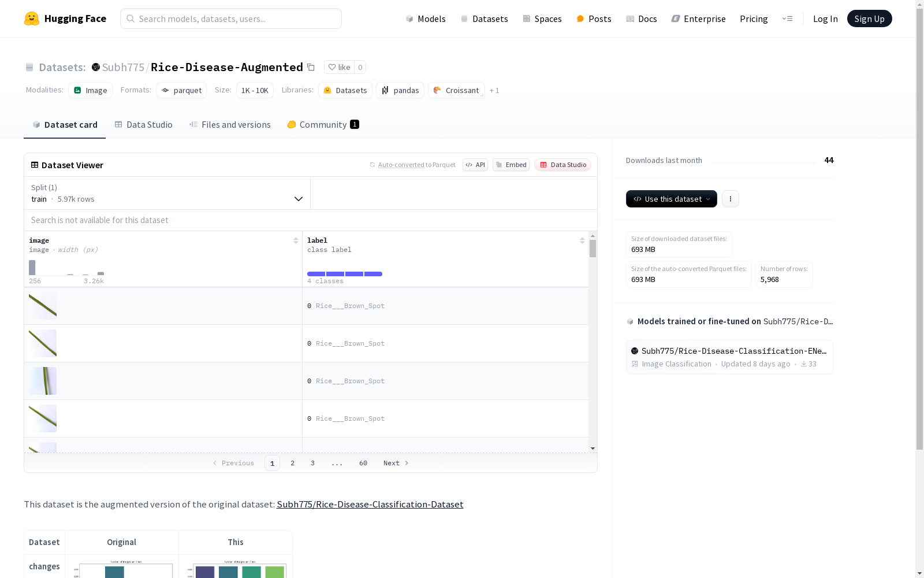924x578 pixels.
Task: Open Data Studio red button in viewer
Action: [562, 165]
